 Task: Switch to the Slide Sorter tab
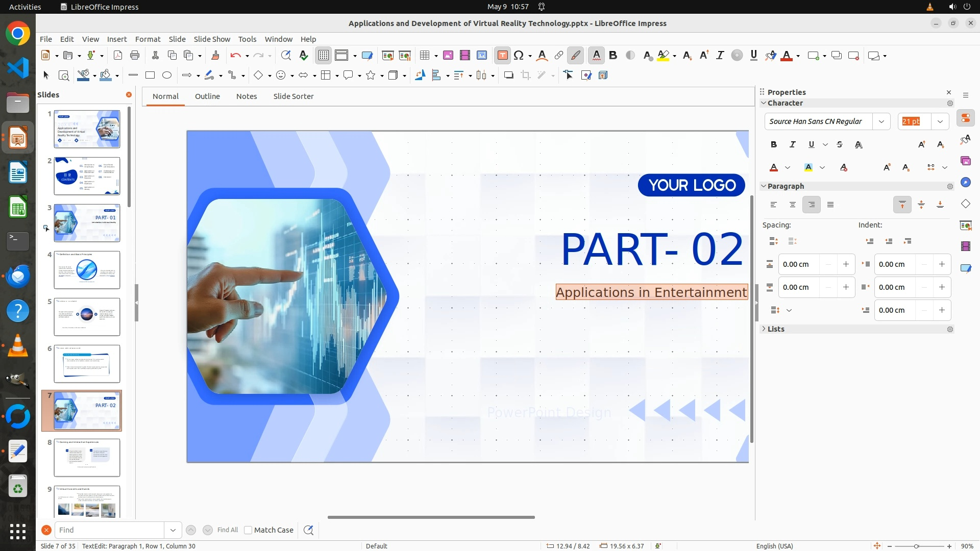click(293, 96)
